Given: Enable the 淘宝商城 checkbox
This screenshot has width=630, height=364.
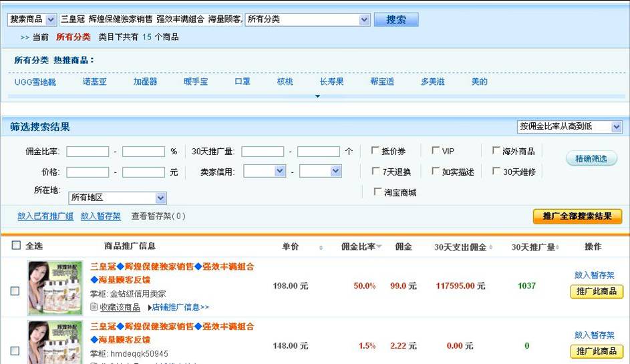Looking at the screenshot, I should pyautogui.click(x=377, y=192).
